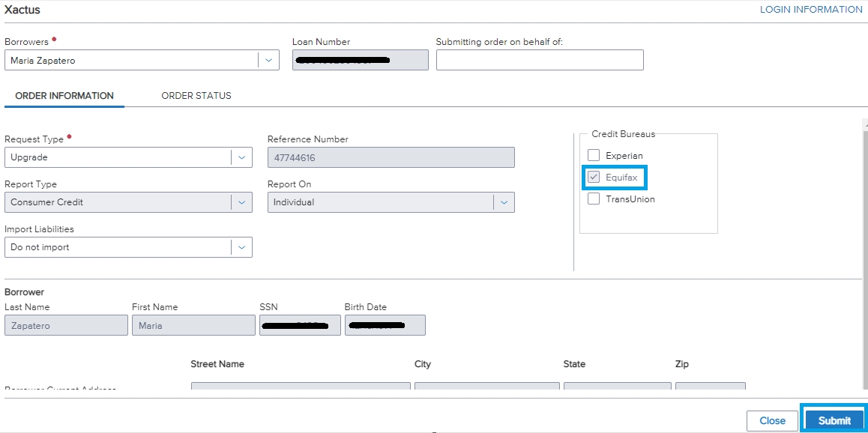Click the Birth Date field
The image size is (868, 433).
pyautogui.click(x=385, y=326)
